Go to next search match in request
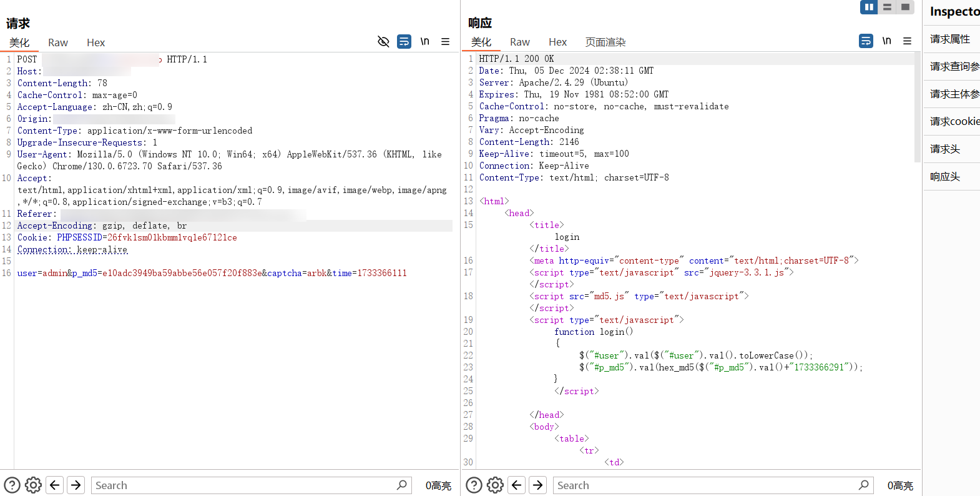This screenshot has width=980, height=496. pyautogui.click(x=76, y=485)
